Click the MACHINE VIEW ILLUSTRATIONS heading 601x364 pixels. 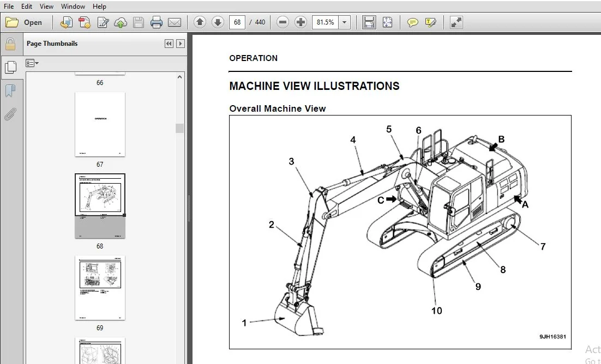(x=314, y=86)
